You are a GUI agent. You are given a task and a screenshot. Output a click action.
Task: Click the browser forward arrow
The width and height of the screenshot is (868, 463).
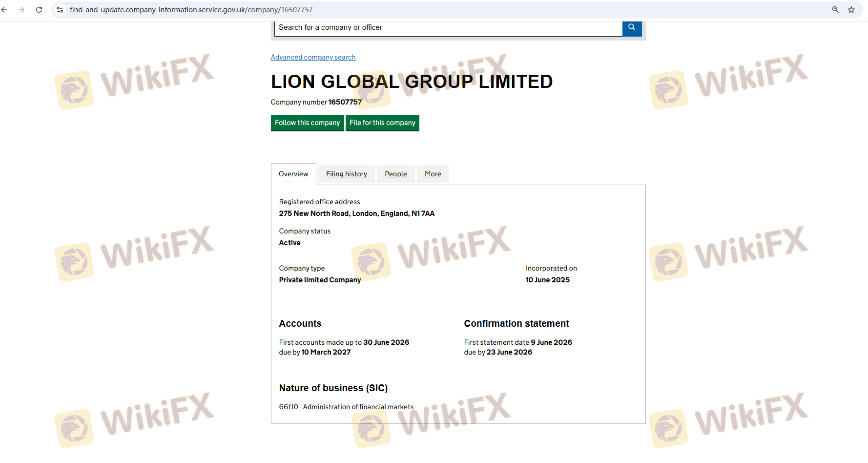click(x=21, y=10)
